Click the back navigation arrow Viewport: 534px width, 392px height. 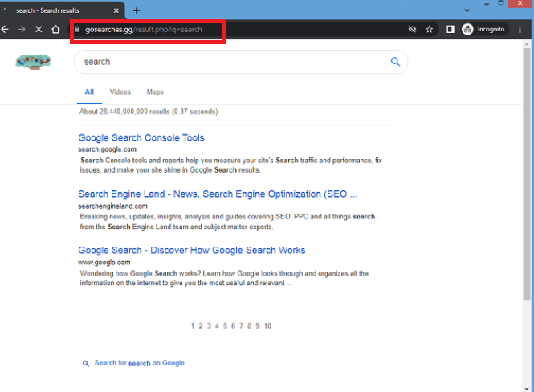[x=6, y=30]
